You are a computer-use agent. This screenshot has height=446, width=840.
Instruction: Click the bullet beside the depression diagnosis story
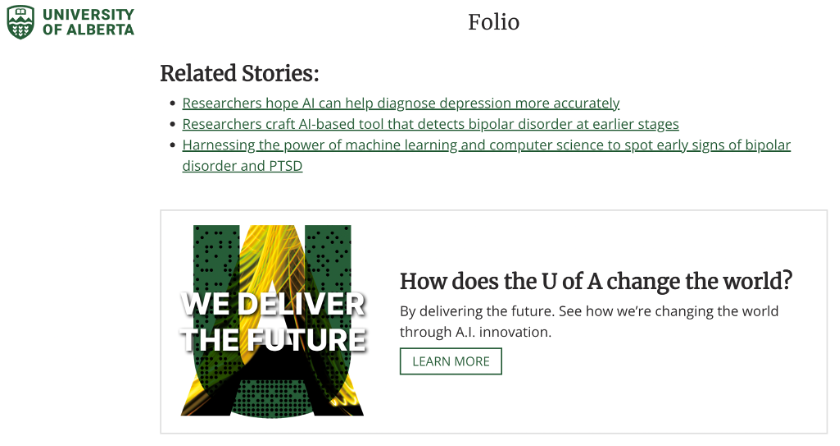[172, 103]
